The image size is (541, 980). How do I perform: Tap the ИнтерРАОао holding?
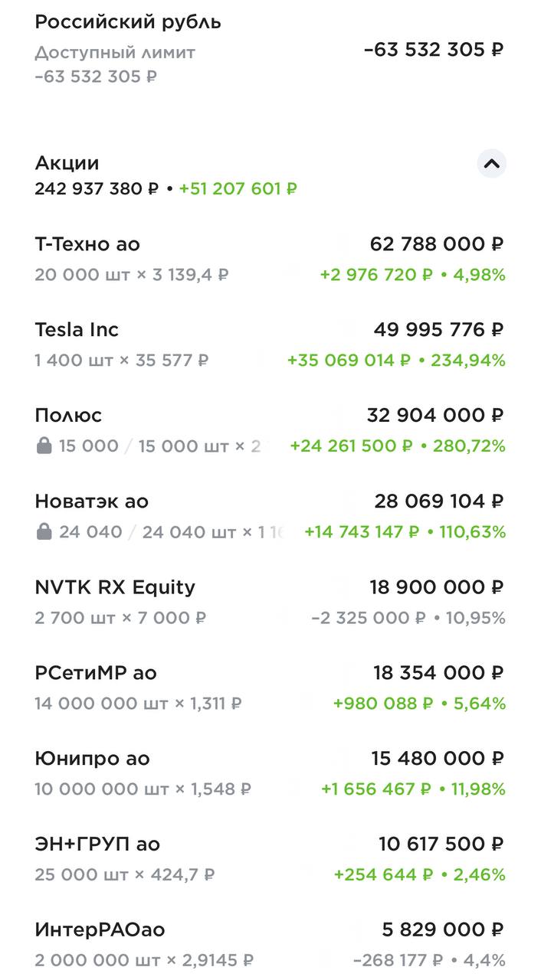(100, 930)
